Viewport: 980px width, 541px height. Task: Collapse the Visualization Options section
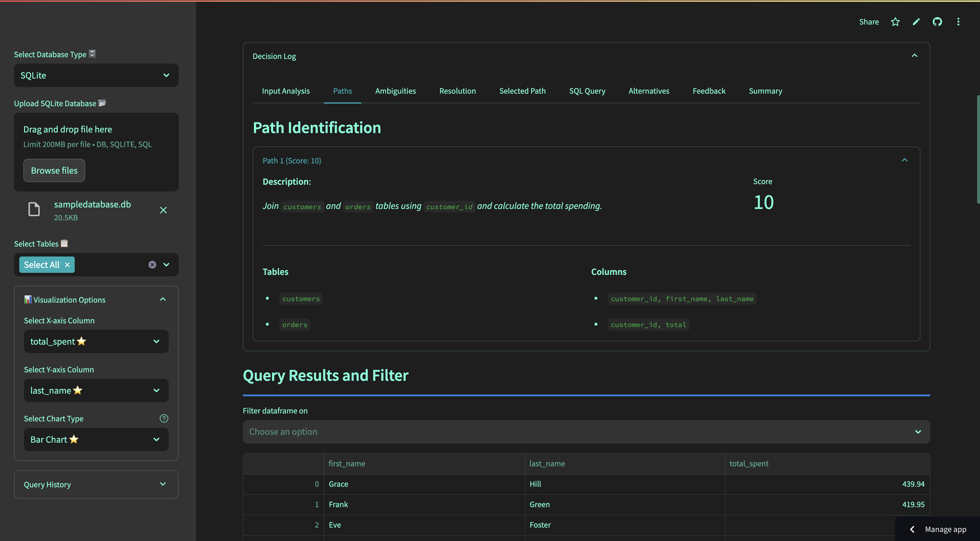[x=163, y=299]
